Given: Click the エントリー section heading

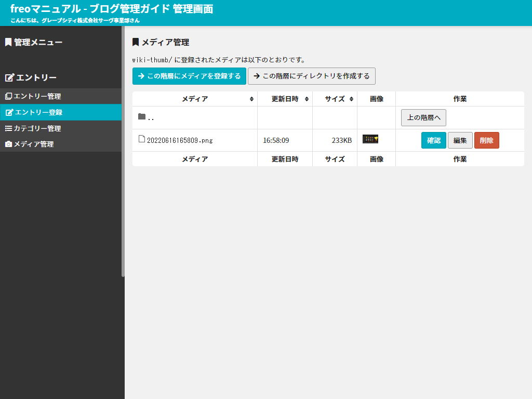Looking at the screenshot, I should (x=36, y=78).
